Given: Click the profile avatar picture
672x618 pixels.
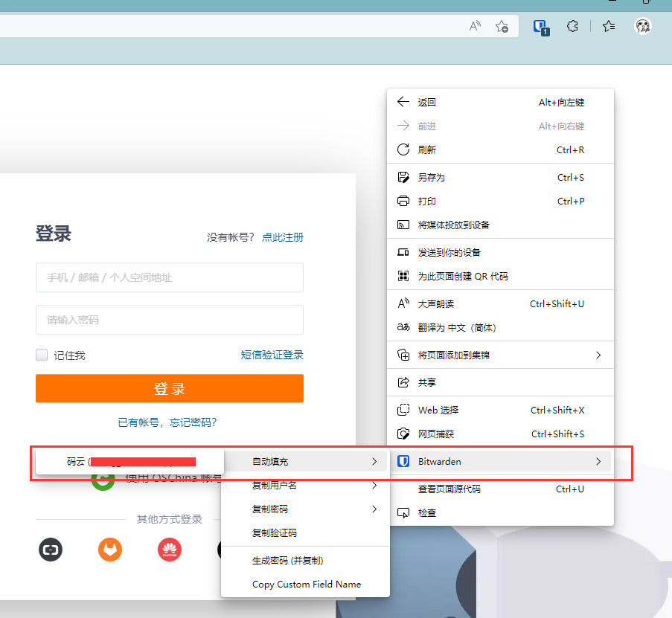Looking at the screenshot, I should [x=643, y=27].
